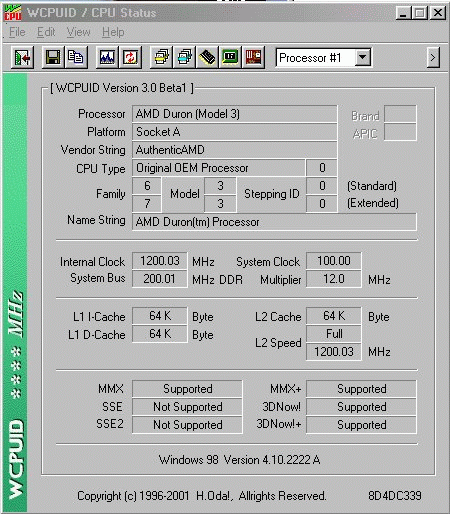The width and height of the screenshot is (450, 514).
Task: Open the View menu
Action: point(78,32)
